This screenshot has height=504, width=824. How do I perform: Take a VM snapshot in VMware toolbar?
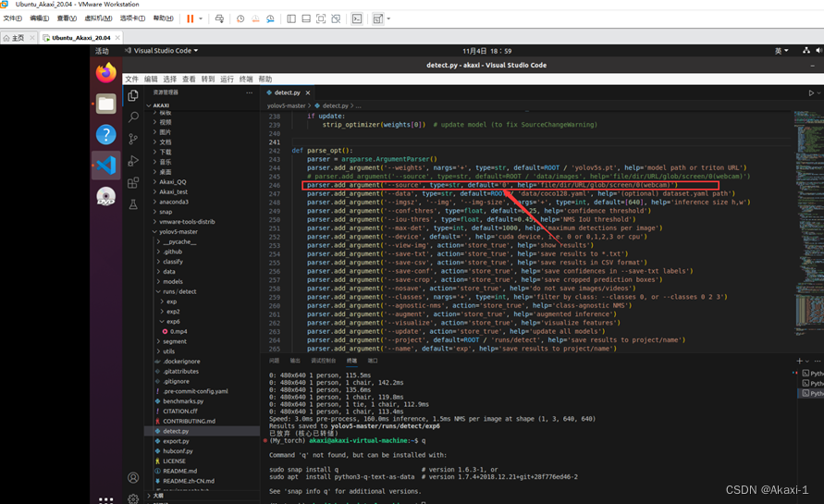click(240, 18)
